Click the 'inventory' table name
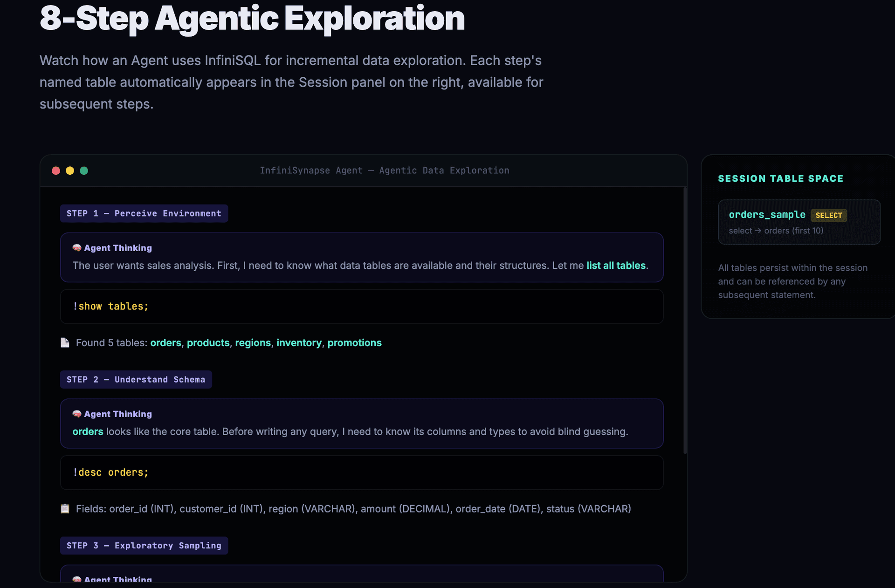Image resolution: width=895 pixels, height=588 pixels. [299, 343]
